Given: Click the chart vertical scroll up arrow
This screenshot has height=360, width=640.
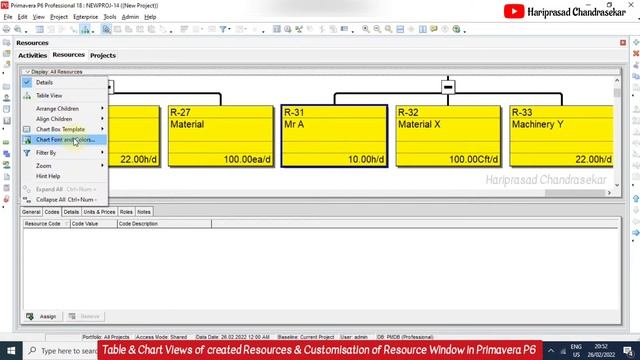Looking at the screenshot, I should [x=617, y=80].
